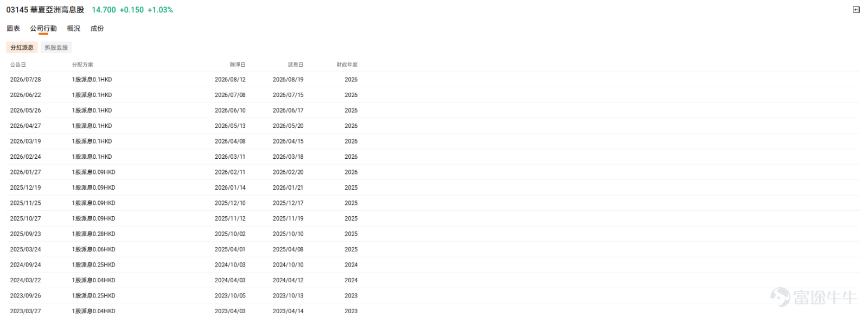Select announcement date 2026/01/27

pyautogui.click(x=25, y=172)
